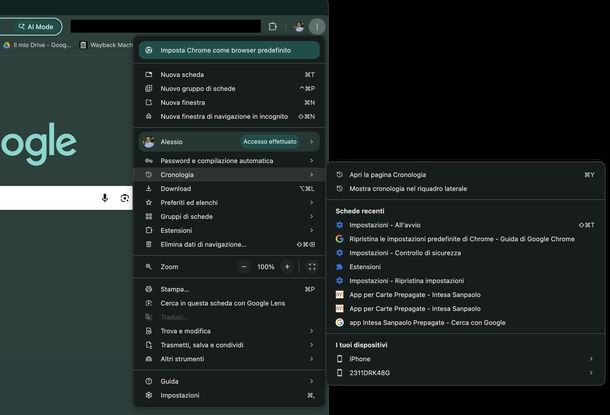This screenshot has width=610, height=415.
Task: Click the magnifier icon beside Zoom
Action: click(149, 267)
